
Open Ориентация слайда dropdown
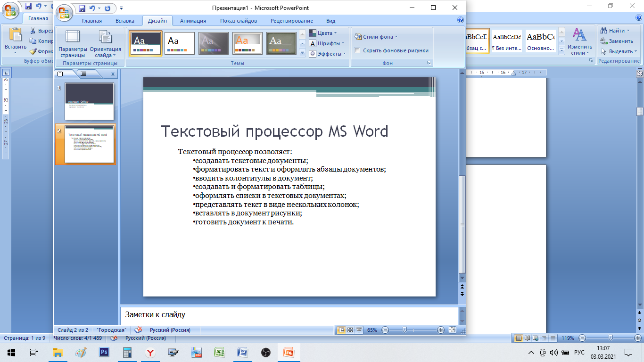[x=106, y=44]
